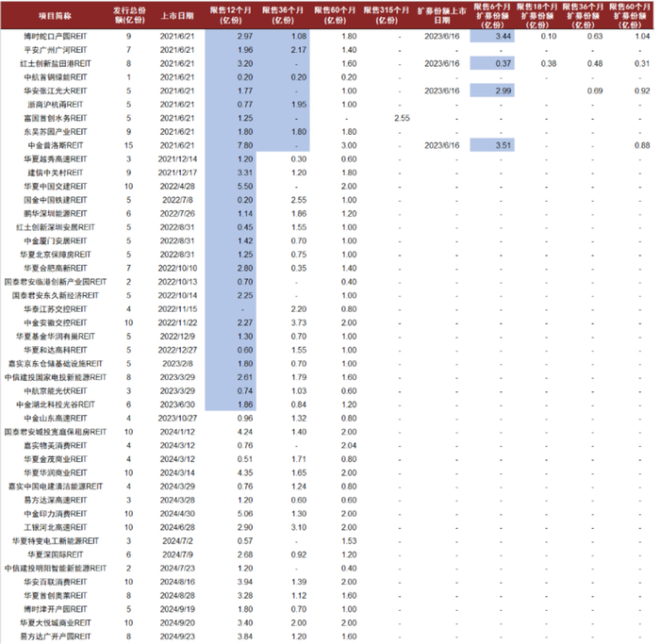Screen dimensions: 660x644
Task: Select the 华夏首创奥莱REIT row name
Action: [55, 596]
